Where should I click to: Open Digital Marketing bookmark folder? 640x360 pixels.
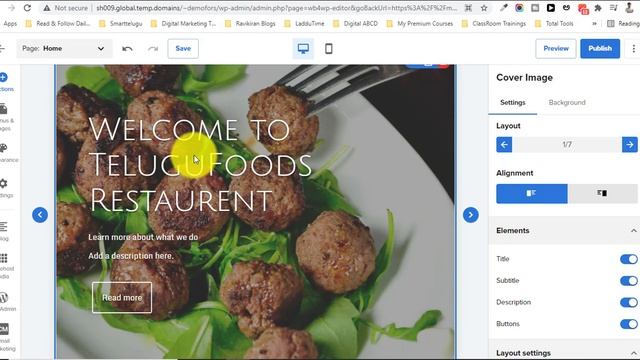(183, 24)
